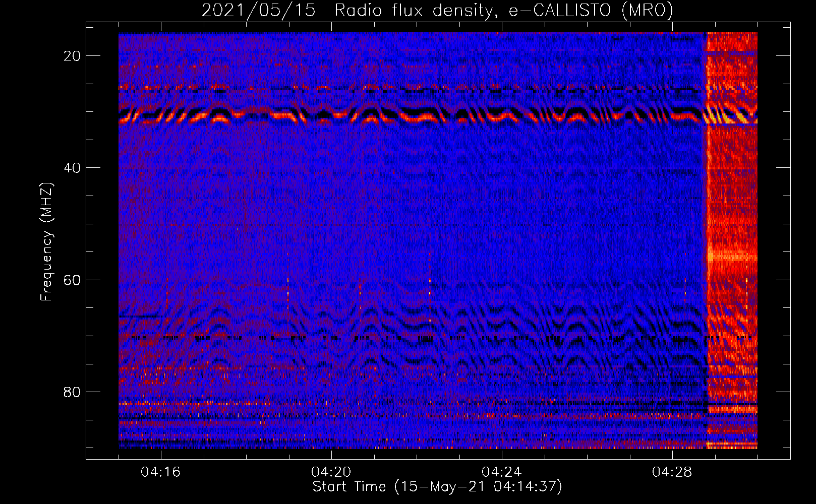
Task: Click the 'Frequency (MHZ)' axis label
Action: 46,242
